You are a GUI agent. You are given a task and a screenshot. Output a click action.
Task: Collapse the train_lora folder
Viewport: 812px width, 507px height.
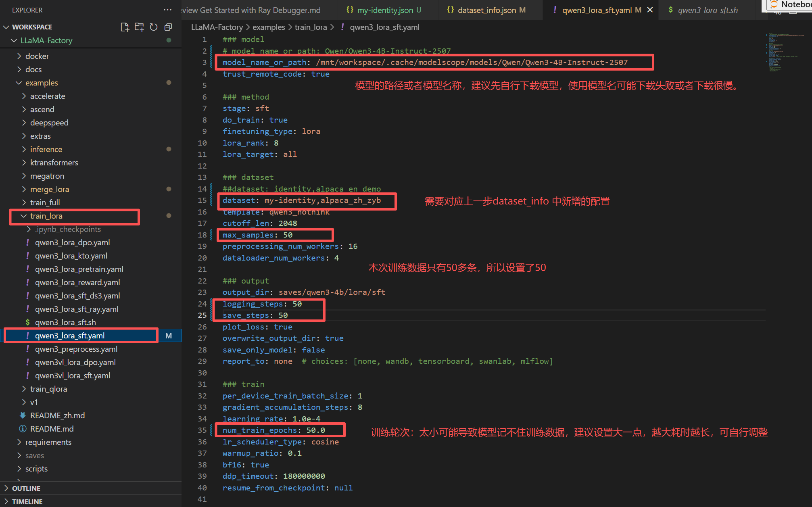46,216
